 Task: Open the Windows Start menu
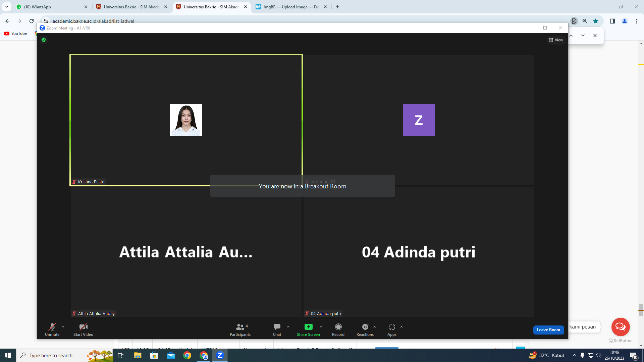click(8, 355)
